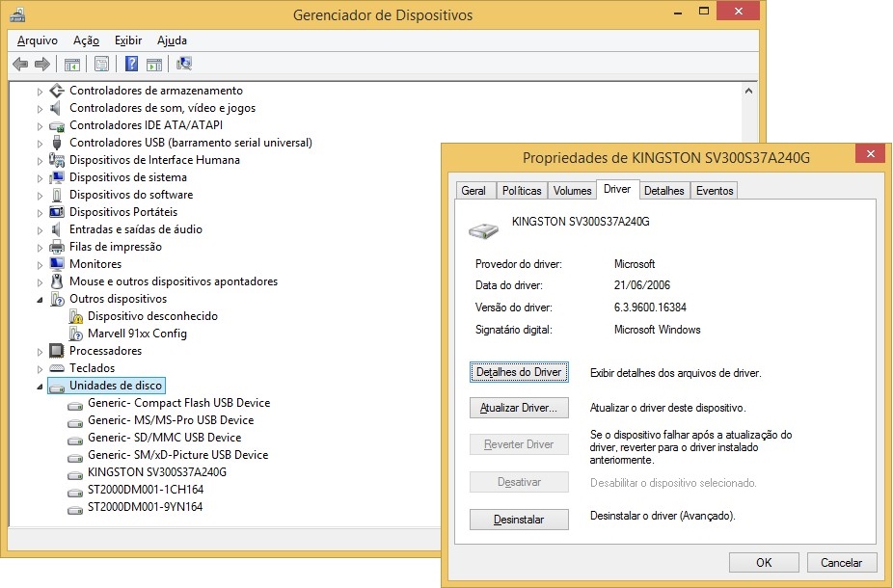Click the Desinstalar button
Viewport: 893px width, 588px height.
(519, 520)
